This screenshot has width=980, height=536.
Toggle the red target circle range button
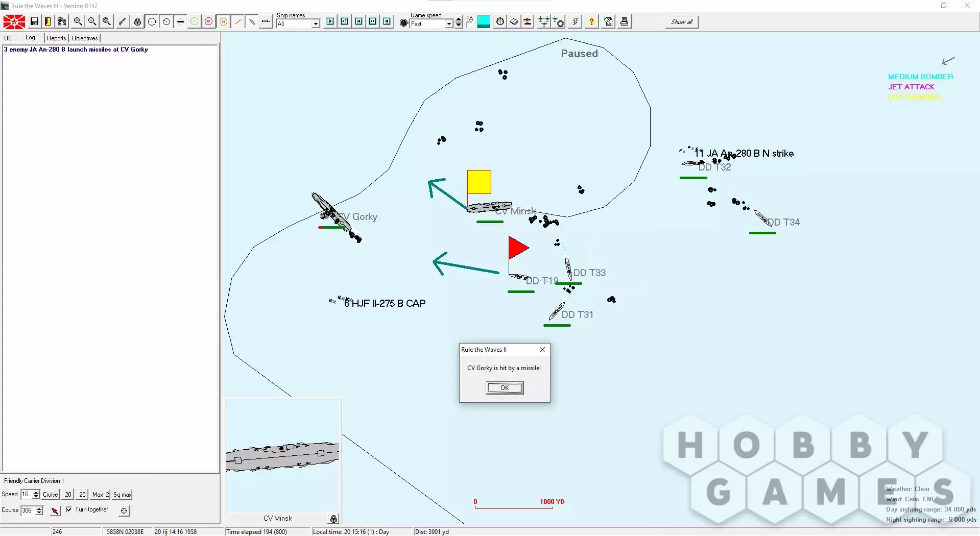[x=208, y=21]
